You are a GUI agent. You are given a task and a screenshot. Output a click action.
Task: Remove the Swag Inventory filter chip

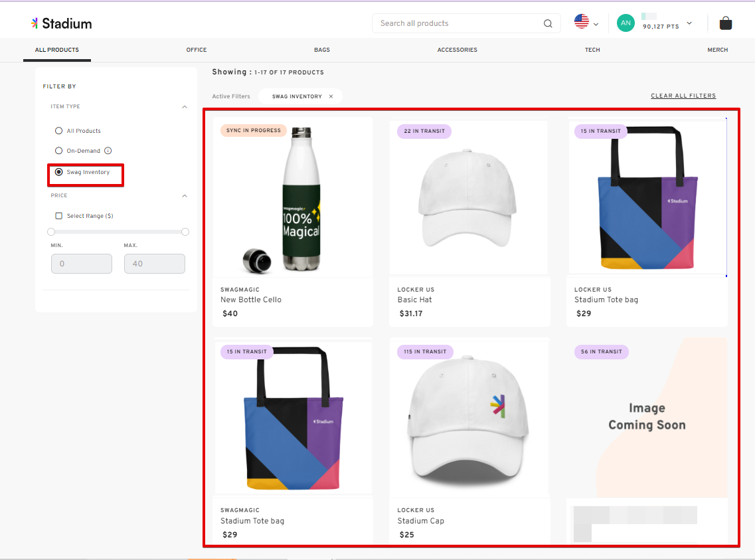(x=331, y=96)
